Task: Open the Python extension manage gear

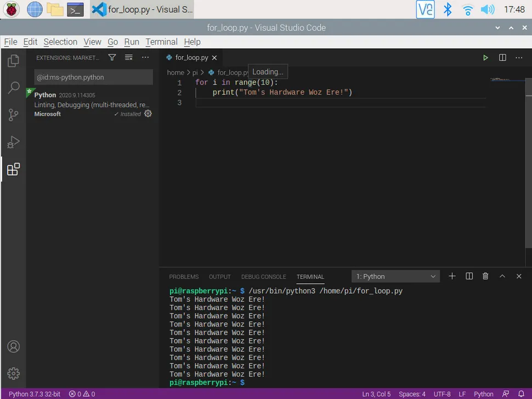Action: pos(148,114)
